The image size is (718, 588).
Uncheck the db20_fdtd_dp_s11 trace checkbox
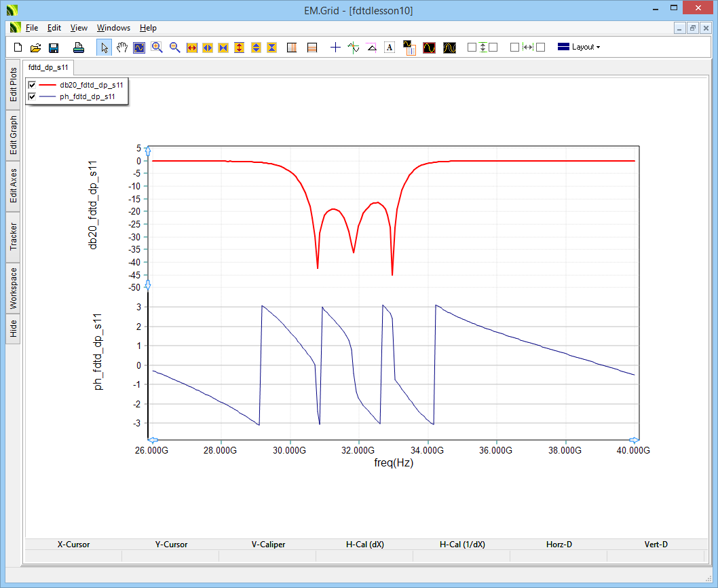(32, 85)
